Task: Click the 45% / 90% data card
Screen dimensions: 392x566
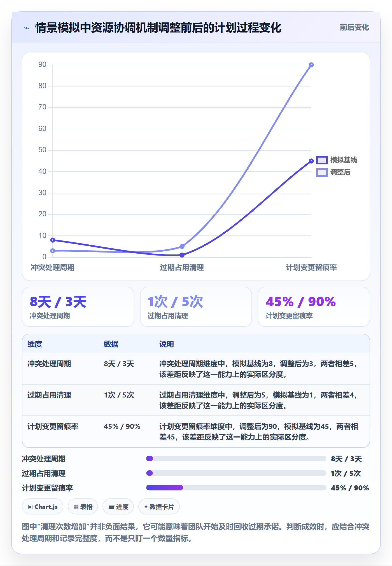Action: [x=314, y=307]
